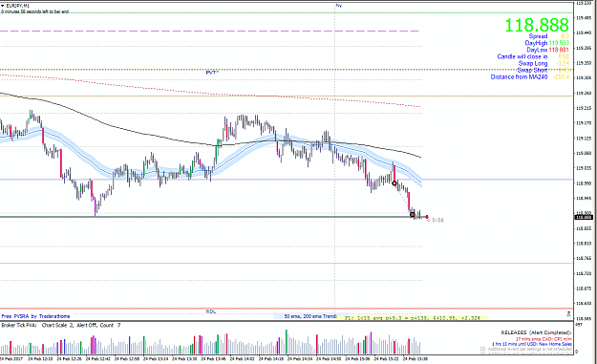Select the white circle trade entry marker
The image size is (597, 364).
[x=394, y=183]
